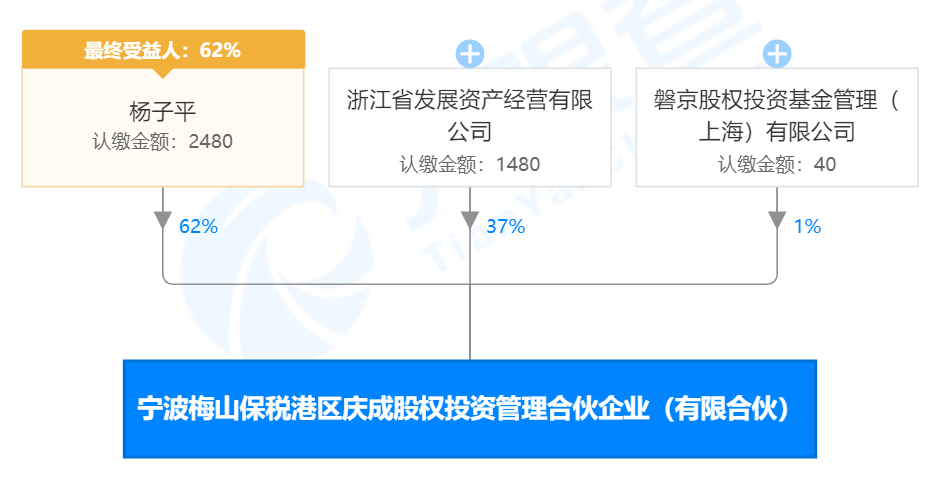Open 浙江省发展资产经营有限公司 company name
Viewport: 946px width, 484px height.
click(x=469, y=115)
